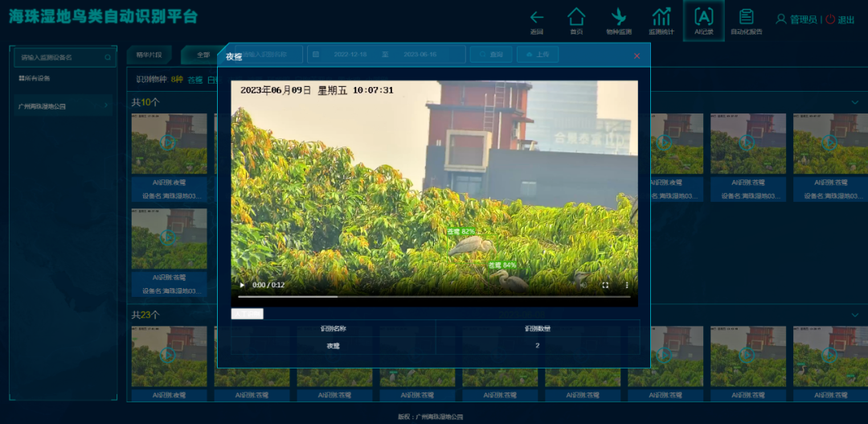Screen dimensions: 868x424
Task: Open automated report (自动化报告) icon
Action: [746, 17]
